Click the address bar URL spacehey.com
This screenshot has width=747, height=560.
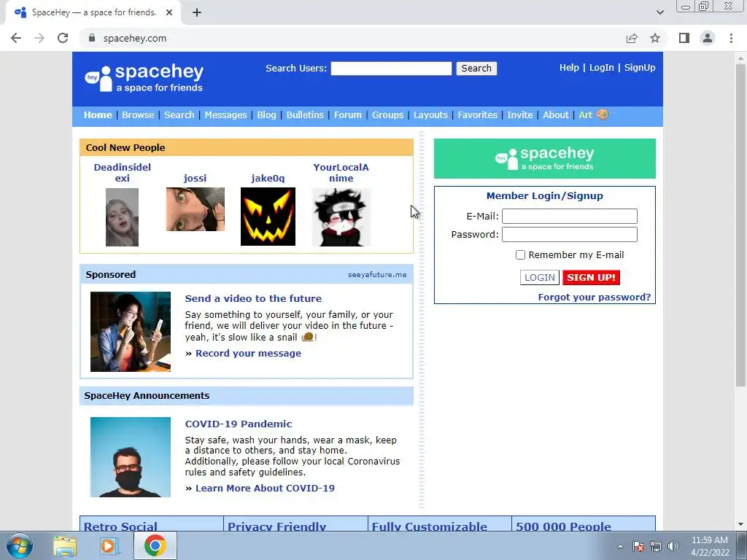135,38
